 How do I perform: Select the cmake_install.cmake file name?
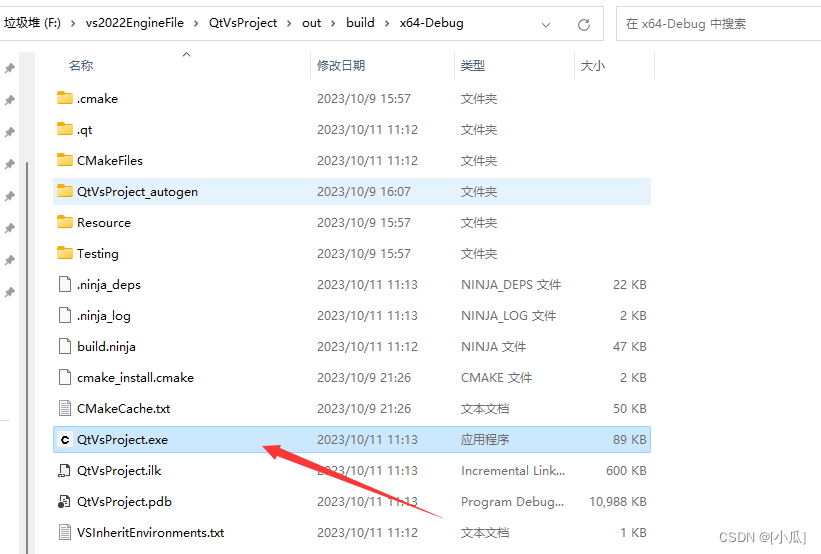tap(135, 378)
